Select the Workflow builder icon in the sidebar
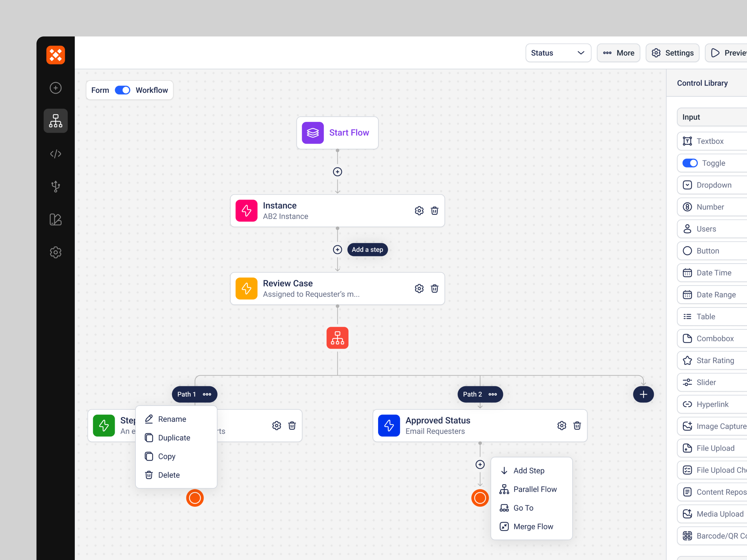 [x=55, y=120]
